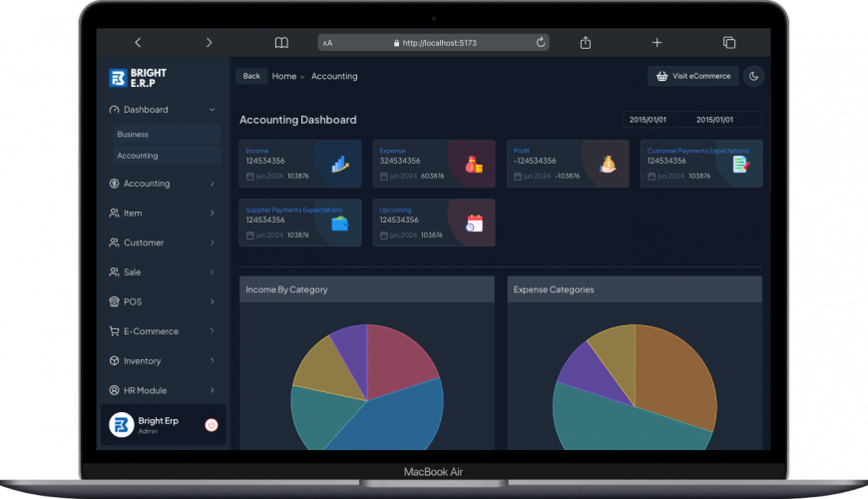Click the HR Module person icon
868x499 pixels.
114,390
